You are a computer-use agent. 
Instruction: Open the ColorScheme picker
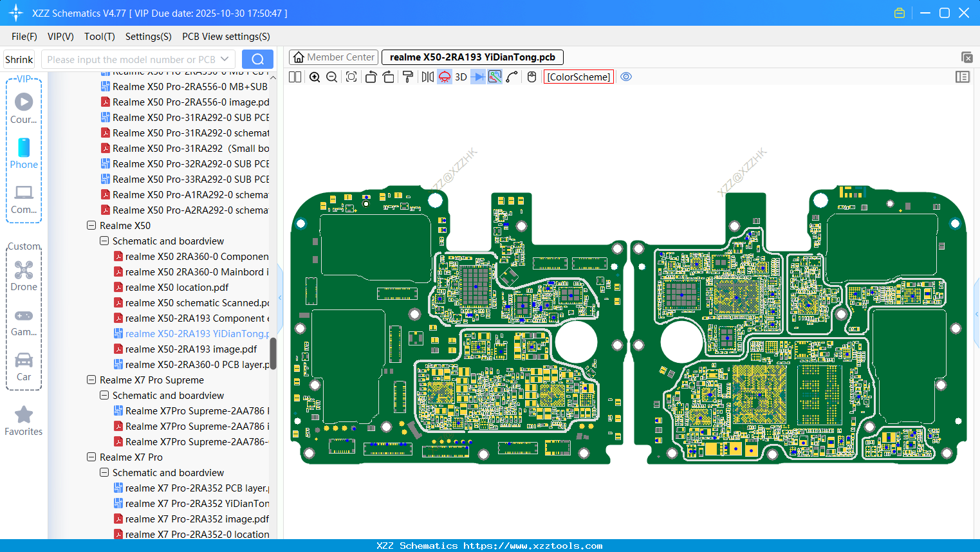click(x=578, y=77)
